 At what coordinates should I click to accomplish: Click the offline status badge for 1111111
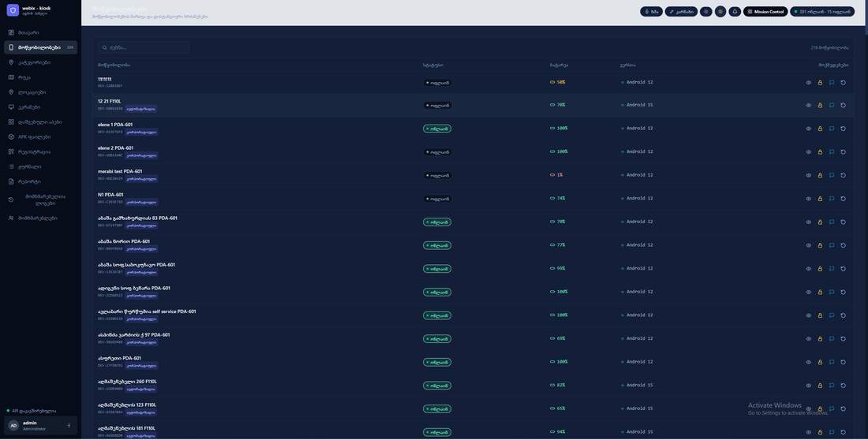click(437, 83)
